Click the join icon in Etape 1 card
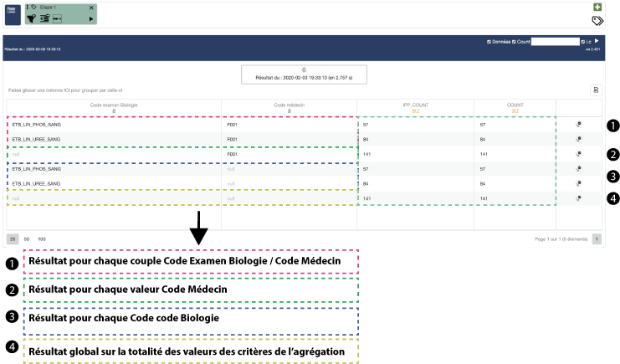This screenshot has width=620, height=364. point(57,18)
